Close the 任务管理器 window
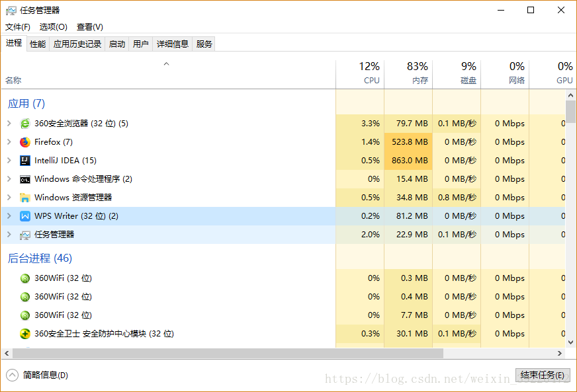This screenshot has height=392, width=577. pos(561,11)
